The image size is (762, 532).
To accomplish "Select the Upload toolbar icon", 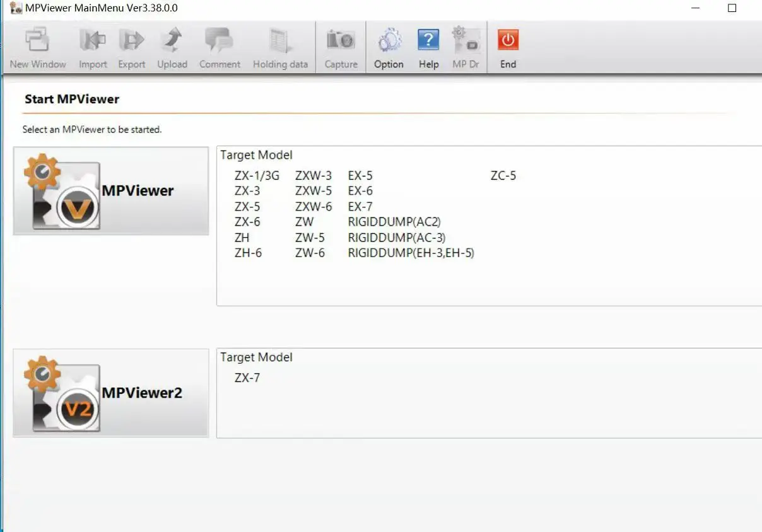I will [172, 47].
